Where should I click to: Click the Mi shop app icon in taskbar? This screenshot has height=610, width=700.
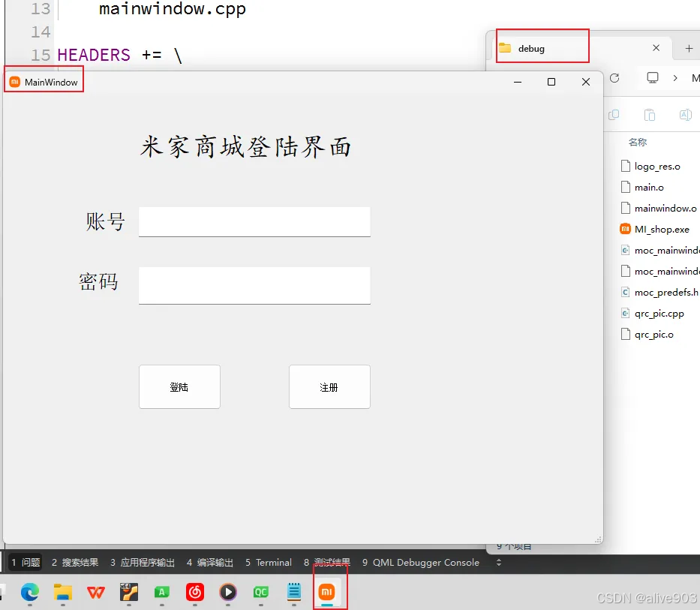327,592
